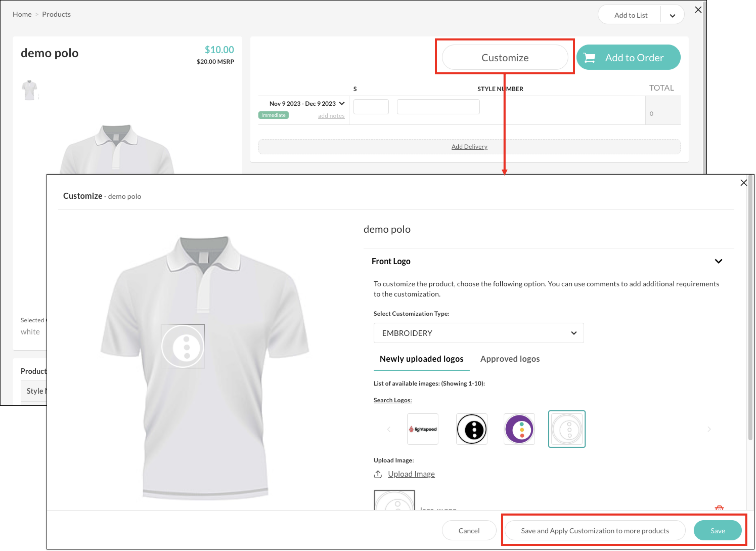
Task: Click the right arrow to browse more logos
Action: pyautogui.click(x=709, y=429)
